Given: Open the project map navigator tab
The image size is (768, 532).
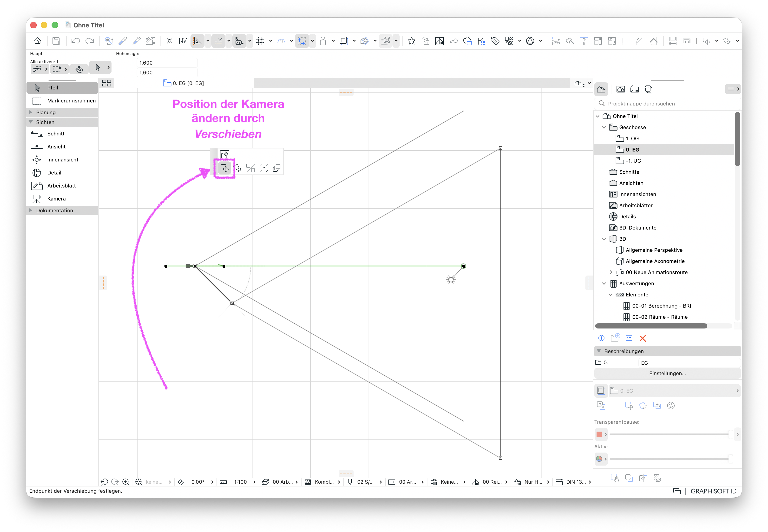Looking at the screenshot, I should tap(601, 89).
